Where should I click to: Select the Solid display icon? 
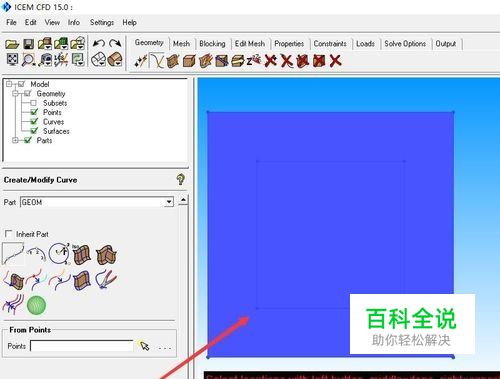point(115,60)
